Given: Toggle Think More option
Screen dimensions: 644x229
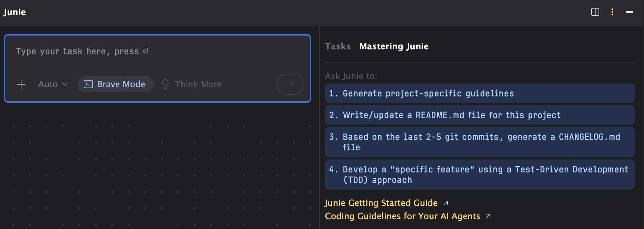Looking at the screenshot, I should click(192, 84).
